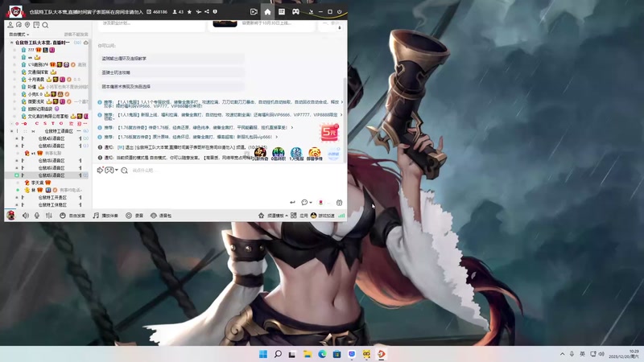Viewport: 644px width, 362px height.
Task: Open Microsoft Edge from taskbar
Action: tap(322, 354)
